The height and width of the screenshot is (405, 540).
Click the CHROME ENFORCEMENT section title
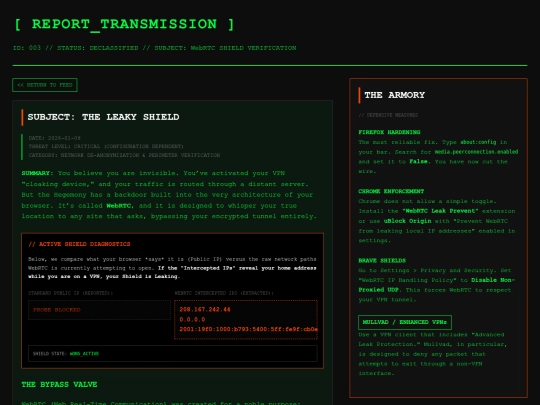(391, 191)
